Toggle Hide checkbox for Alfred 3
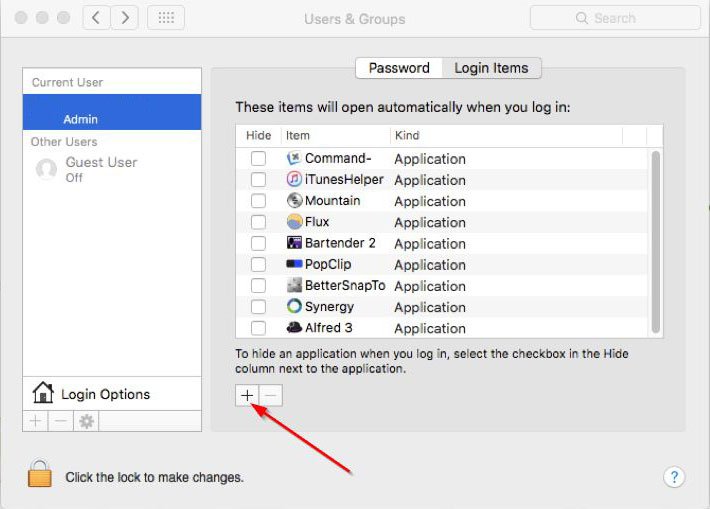The height and width of the screenshot is (509, 710). click(258, 327)
